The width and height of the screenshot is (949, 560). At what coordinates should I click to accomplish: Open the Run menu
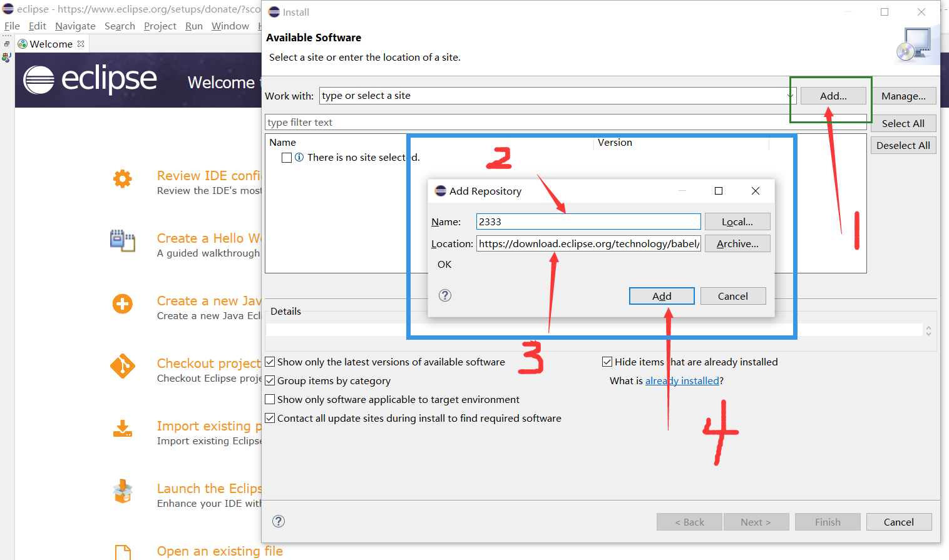(x=194, y=26)
